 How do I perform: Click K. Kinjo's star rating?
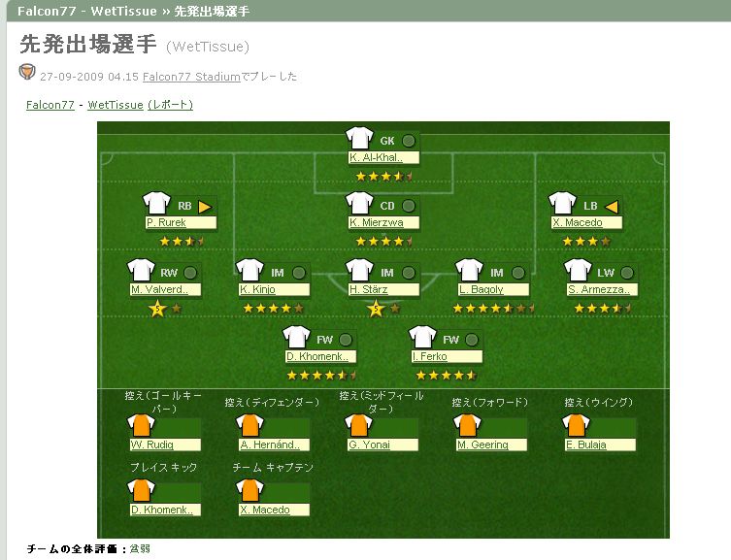click(x=273, y=308)
